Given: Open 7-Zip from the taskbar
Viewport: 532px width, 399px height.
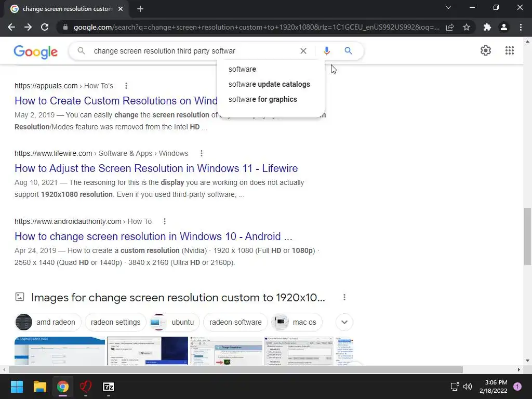Looking at the screenshot, I should point(109,387).
